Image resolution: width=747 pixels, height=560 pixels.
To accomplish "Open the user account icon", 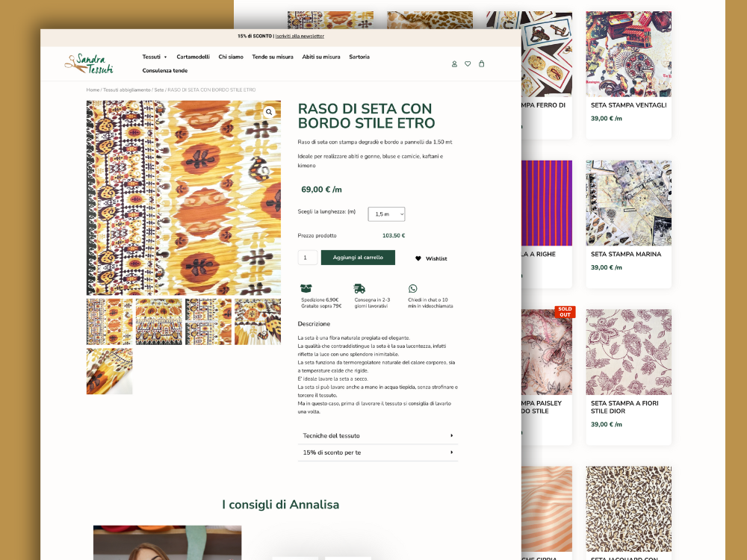I will click(x=454, y=63).
